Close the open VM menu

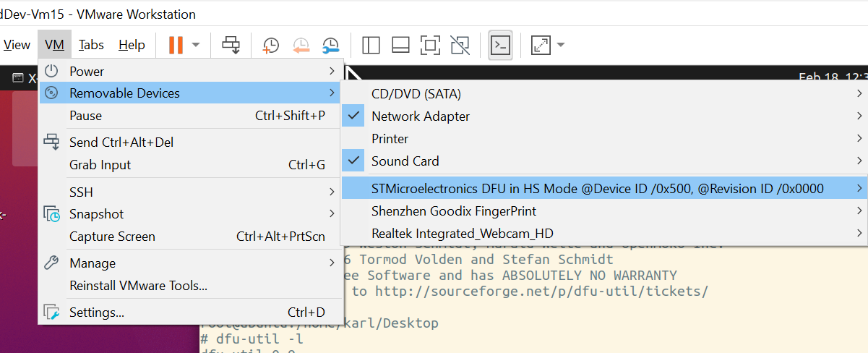pos(54,45)
